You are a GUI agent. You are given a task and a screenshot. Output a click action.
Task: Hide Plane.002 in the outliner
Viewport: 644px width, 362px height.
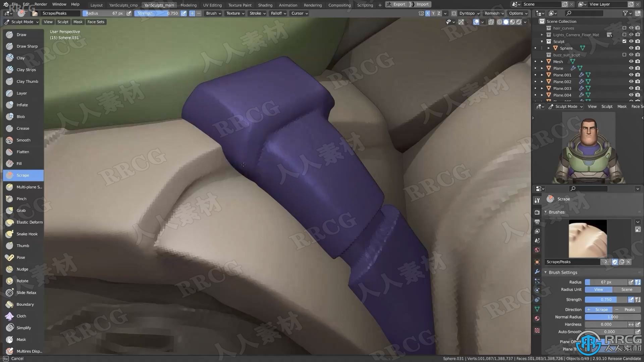pyautogui.click(x=631, y=82)
